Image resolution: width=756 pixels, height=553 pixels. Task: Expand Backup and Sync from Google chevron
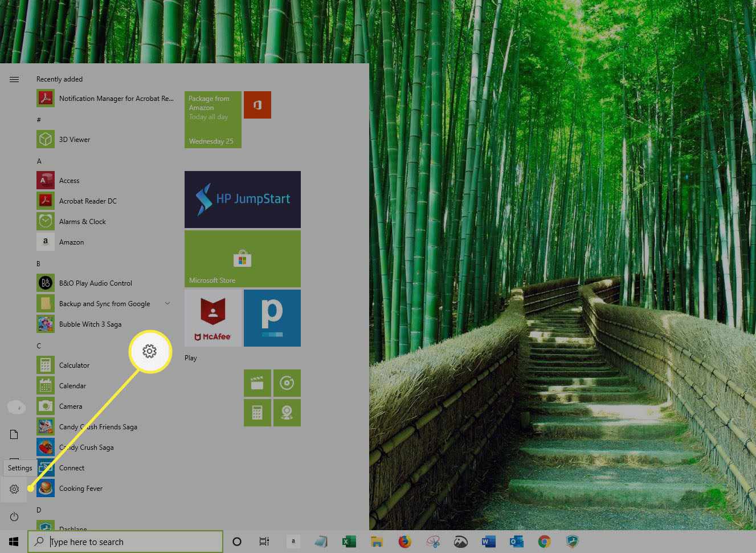pyautogui.click(x=167, y=303)
